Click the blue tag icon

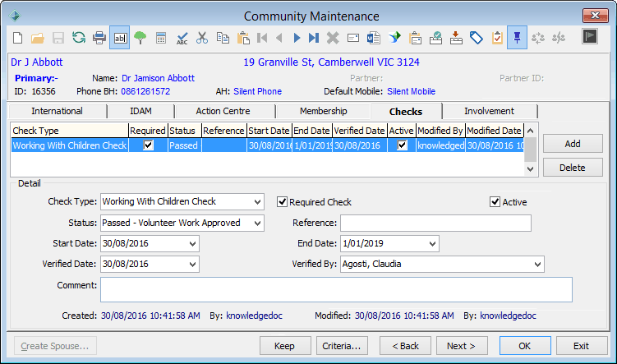[x=477, y=38]
